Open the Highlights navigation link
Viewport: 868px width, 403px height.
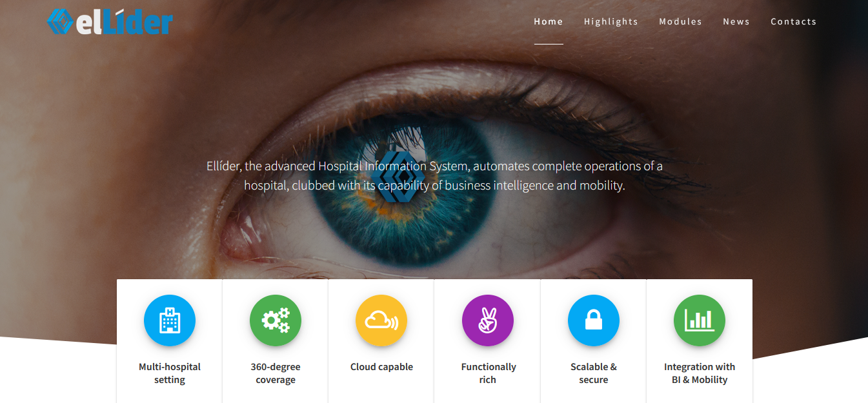pos(611,21)
